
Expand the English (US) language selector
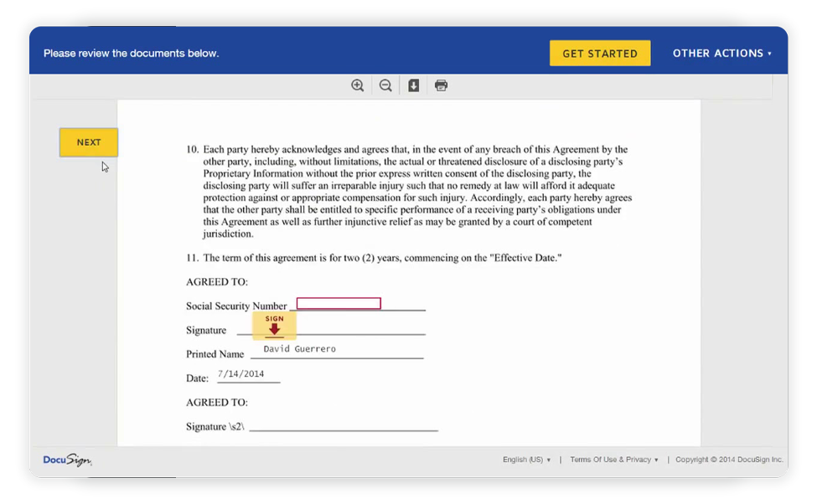526,460
